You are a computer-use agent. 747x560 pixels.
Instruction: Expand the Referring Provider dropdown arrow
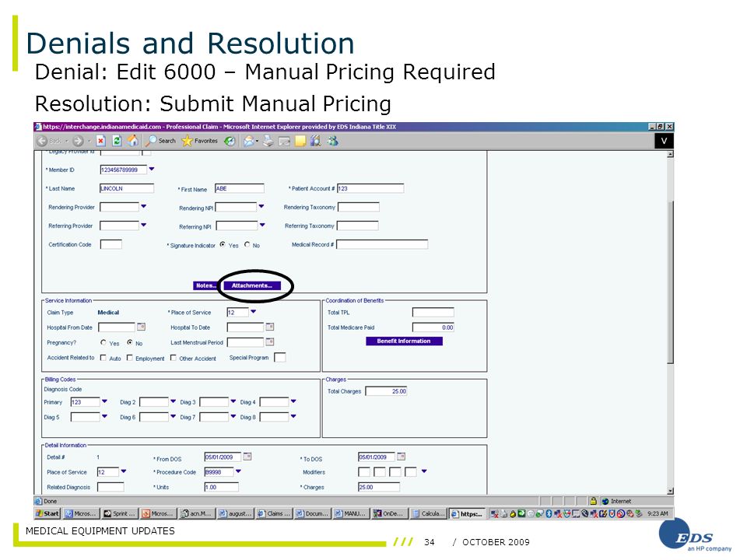(x=143, y=226)
